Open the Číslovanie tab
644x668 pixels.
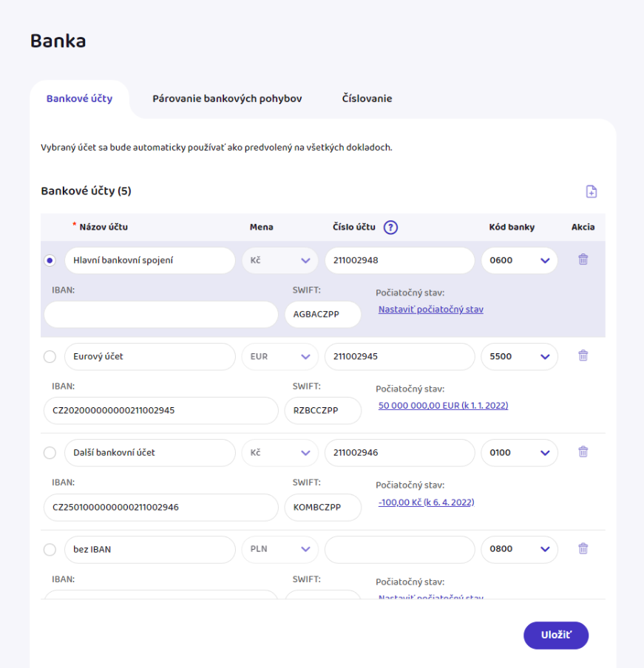pyautogui.click(x=367, y=98)
